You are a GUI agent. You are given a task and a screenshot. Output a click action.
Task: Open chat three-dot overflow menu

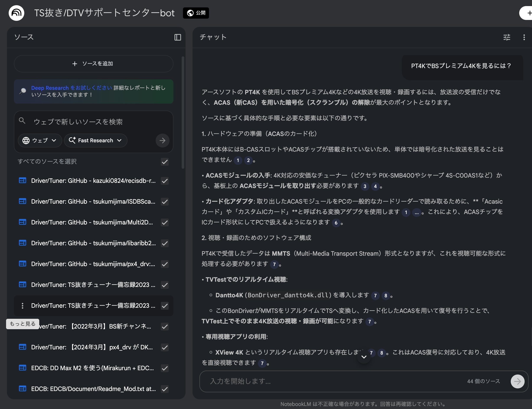pos(524,37)
